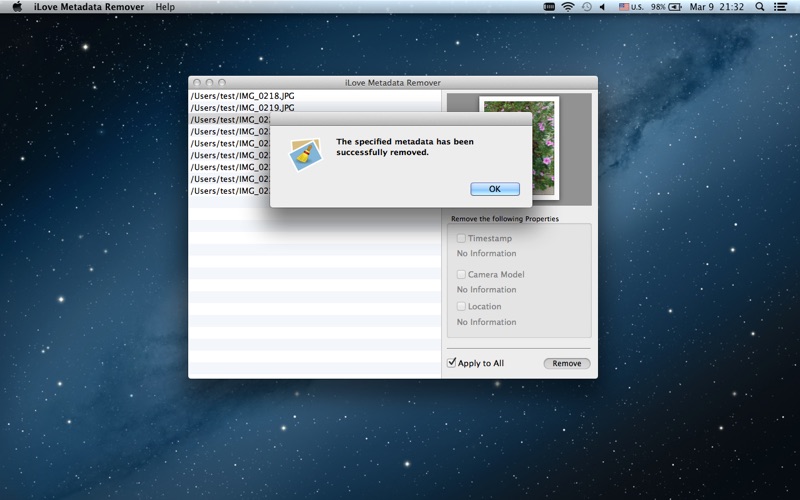Click the Remove the following Properties label
Screen dimensions: 800x500
(x=505, y=218)
